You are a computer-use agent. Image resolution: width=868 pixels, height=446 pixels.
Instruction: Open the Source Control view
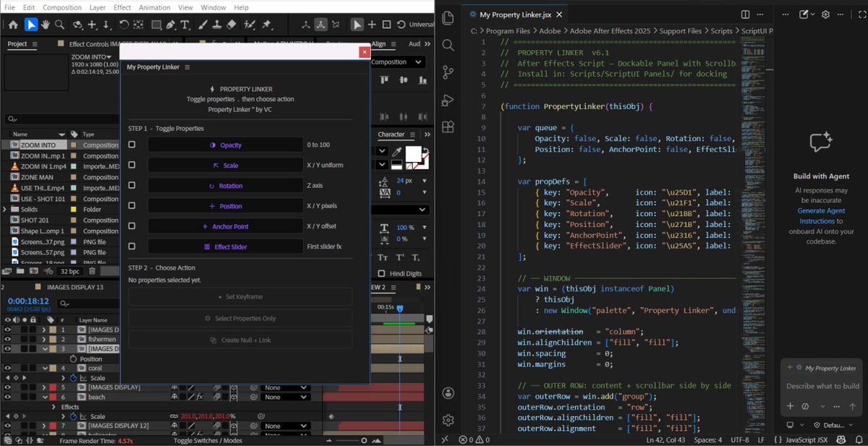[448, 72]
